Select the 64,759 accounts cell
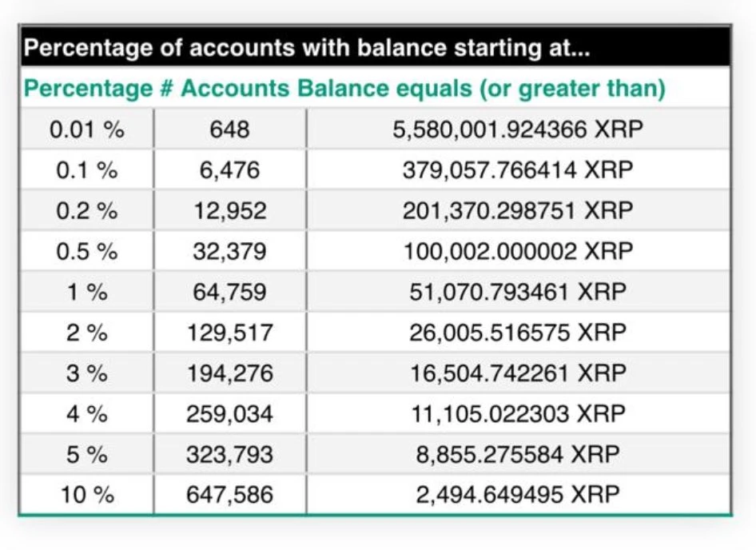756x550 pixels. (x=229, y=292)
